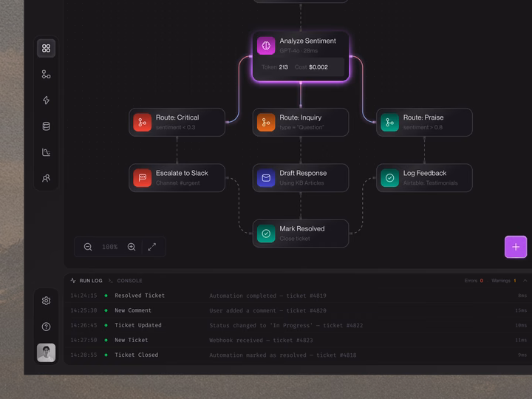Screen dimensions: 532x399
Task: Open the lightning bolt automations icon
Action: 46,100
